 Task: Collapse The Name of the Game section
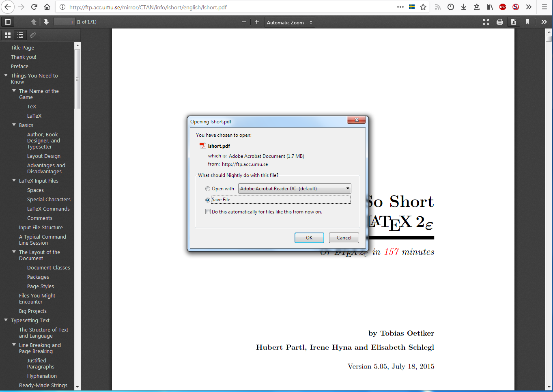[14, 91]
